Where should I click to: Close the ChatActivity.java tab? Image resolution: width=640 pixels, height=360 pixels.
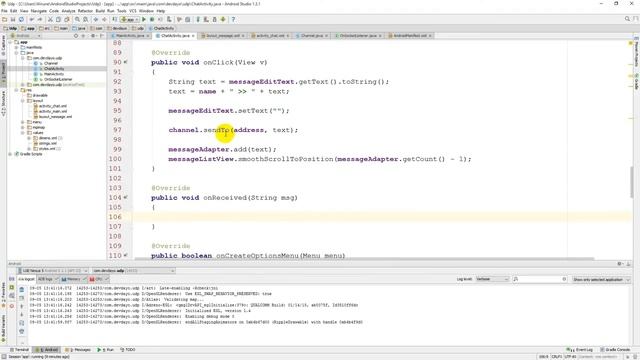click(193, 36)
